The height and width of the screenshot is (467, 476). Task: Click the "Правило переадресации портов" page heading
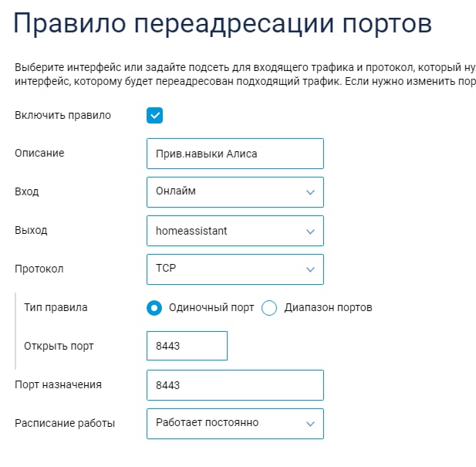[x=223, y=24]
